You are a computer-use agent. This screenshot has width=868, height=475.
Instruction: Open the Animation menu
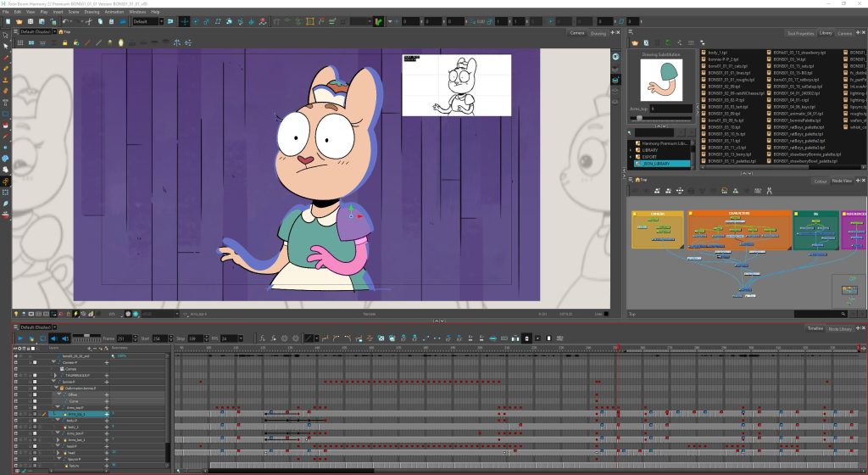[x=114, y=12]
